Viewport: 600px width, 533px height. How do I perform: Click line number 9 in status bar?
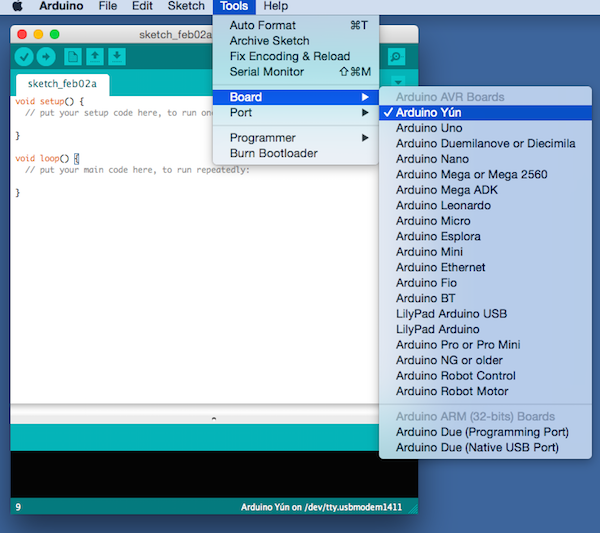(x=18, y=507)
